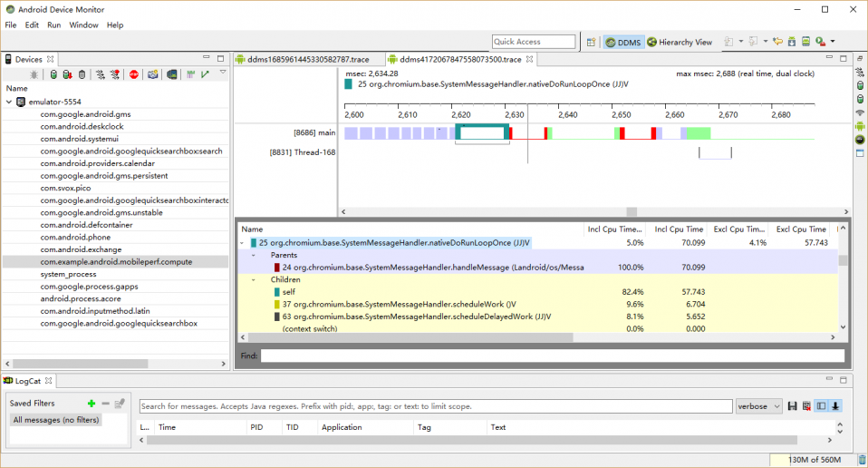Sort profile table by Excl Cpu Time column

click(x=801, y=229)
